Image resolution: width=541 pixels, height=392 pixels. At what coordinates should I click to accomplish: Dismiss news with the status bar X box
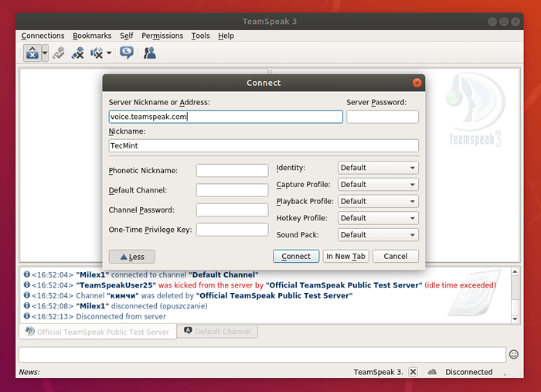[x=413, y=372]
